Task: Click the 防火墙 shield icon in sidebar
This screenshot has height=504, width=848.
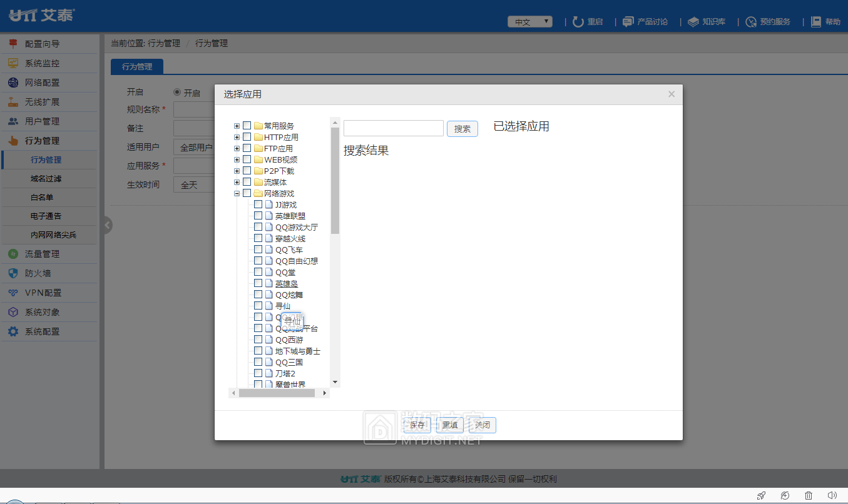Action: [x=13, y=273]
